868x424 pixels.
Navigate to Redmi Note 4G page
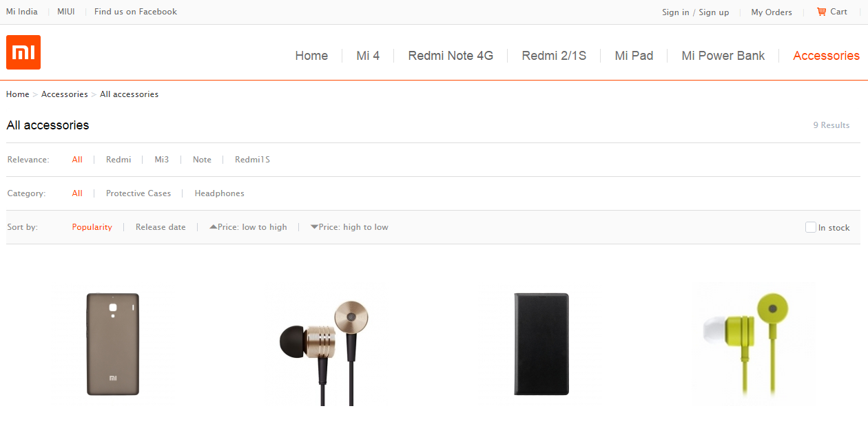click(451, 56)
